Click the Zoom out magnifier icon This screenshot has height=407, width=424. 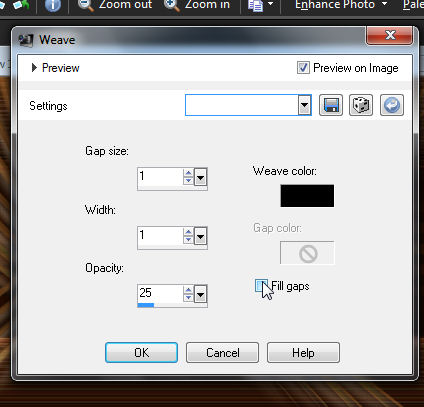[86, 5]
